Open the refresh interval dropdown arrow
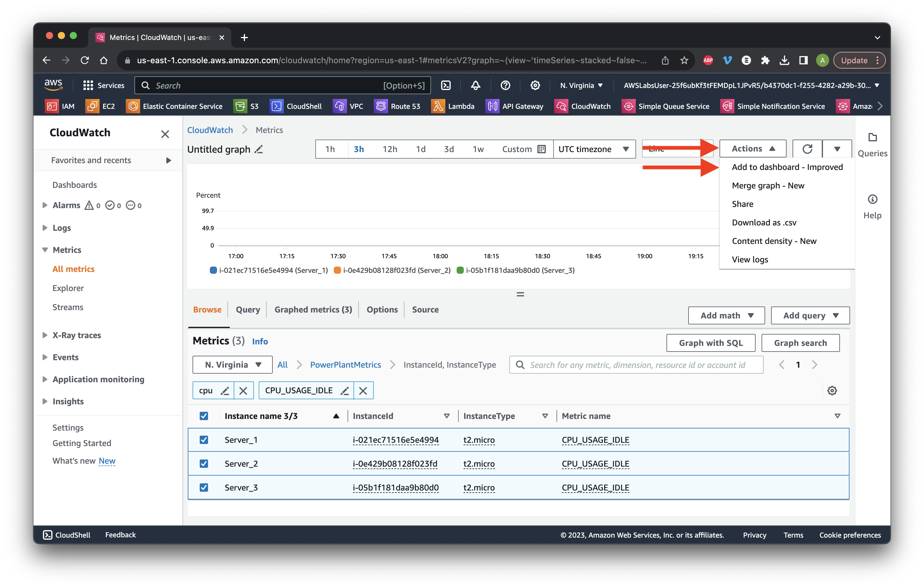This screenshot has height=588, width=924. click(x=837, y=149)
